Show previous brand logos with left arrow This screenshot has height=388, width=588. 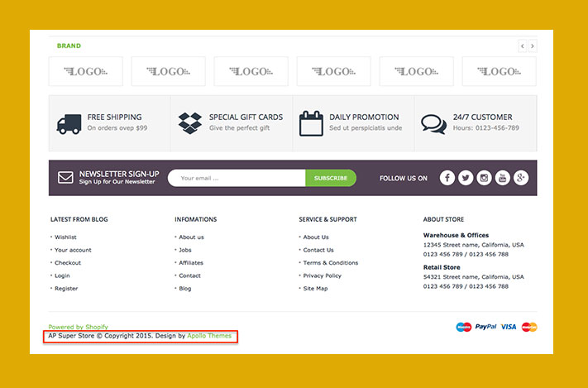pos(523,46)
